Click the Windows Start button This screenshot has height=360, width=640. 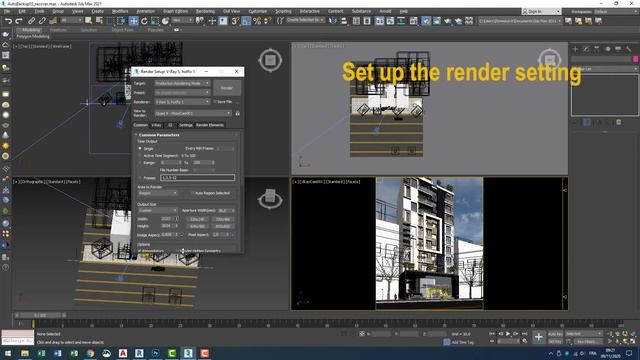tap(8, 353)
